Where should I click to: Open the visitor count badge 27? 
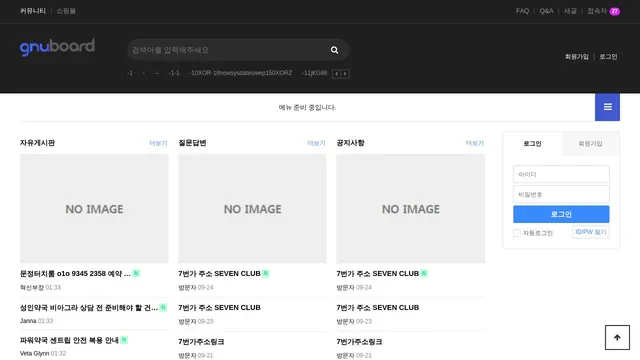(x=615, y=11)
